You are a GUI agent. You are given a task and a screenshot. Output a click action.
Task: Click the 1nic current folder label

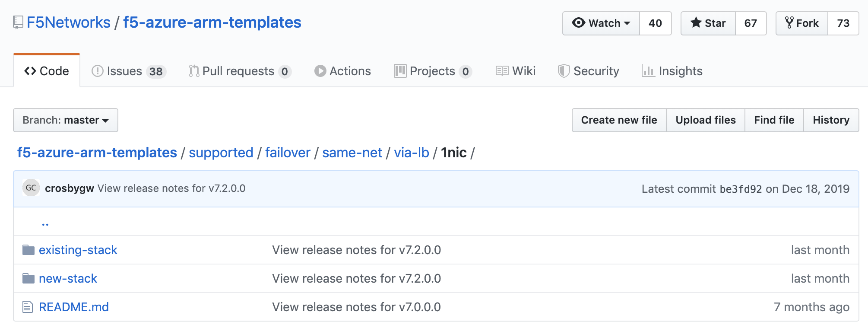click(x=454, y=153)
